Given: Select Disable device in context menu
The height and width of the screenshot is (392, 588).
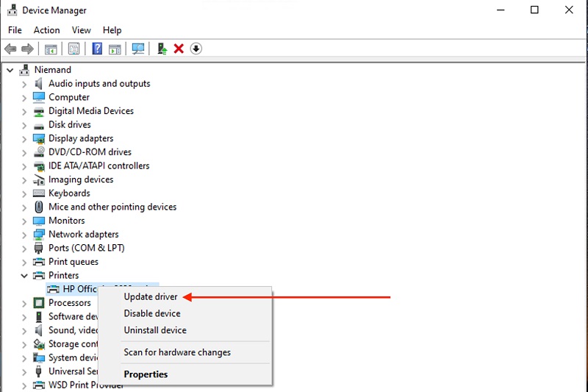Looking at the screenshot, I should [152, 313].
